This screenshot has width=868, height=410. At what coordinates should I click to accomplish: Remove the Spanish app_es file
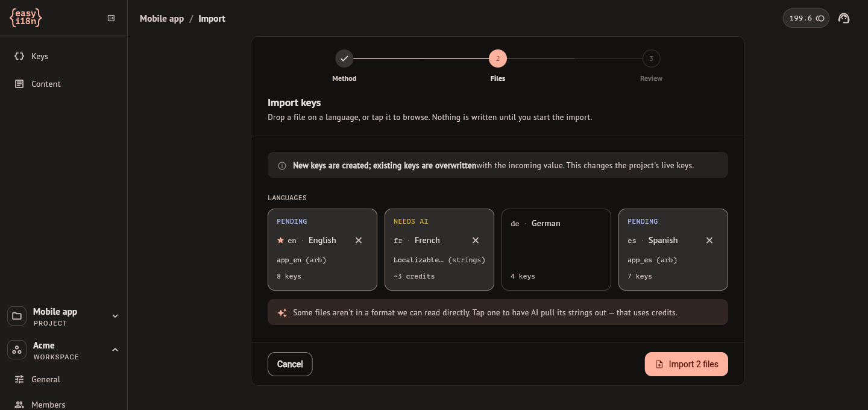pos(709,240)
